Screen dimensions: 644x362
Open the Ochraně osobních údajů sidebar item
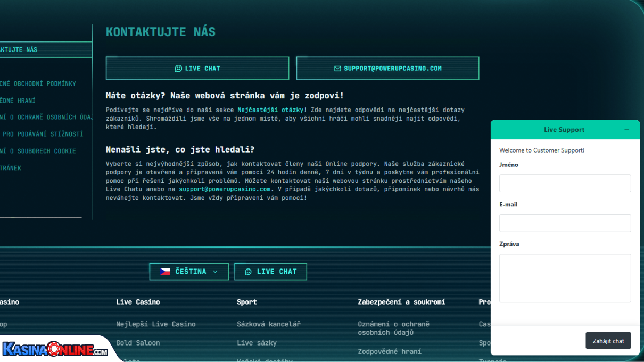tap(46, 117)
